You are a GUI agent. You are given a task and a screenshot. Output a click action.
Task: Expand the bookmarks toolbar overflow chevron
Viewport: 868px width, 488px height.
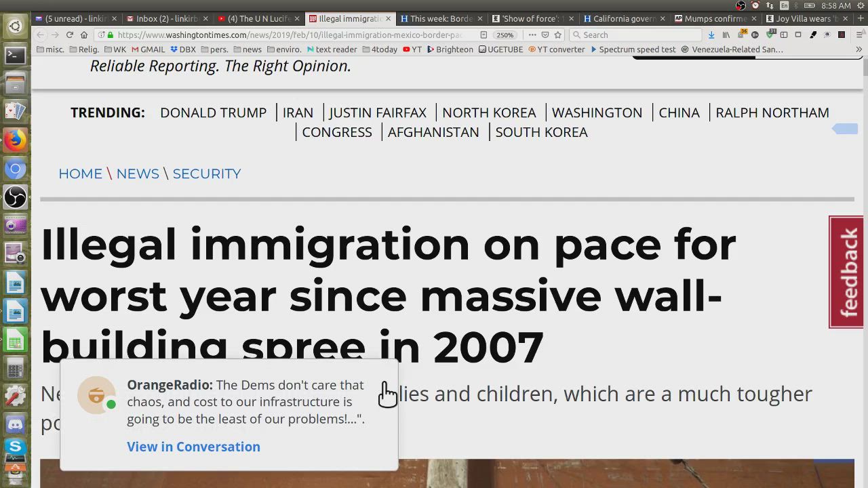[859, 49]
